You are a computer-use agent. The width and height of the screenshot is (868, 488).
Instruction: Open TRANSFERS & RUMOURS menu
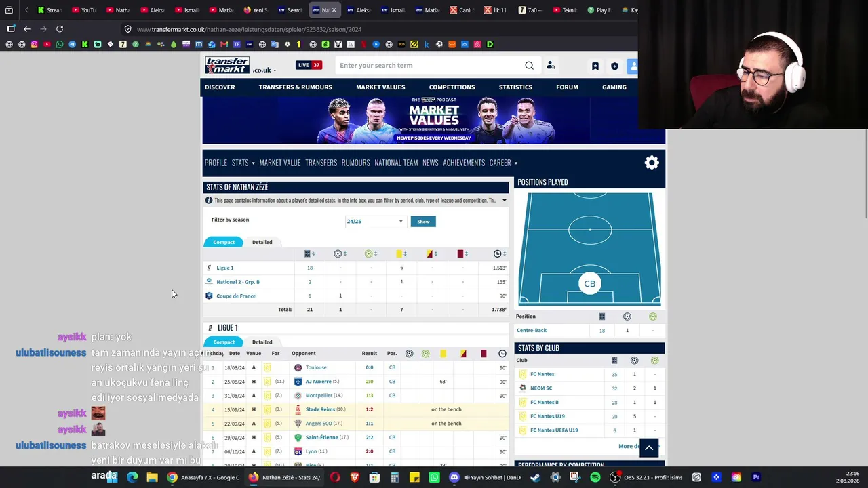pyautogui.click(x=295, y=87)
